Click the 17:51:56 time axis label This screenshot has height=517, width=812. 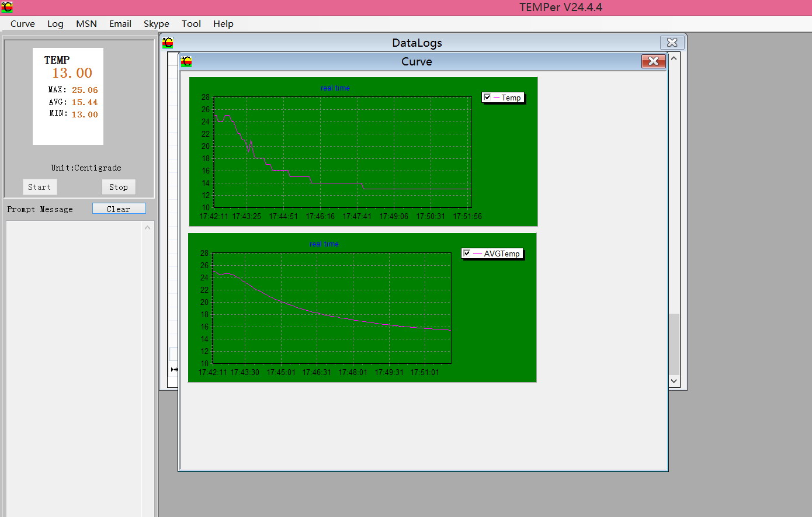467,216
